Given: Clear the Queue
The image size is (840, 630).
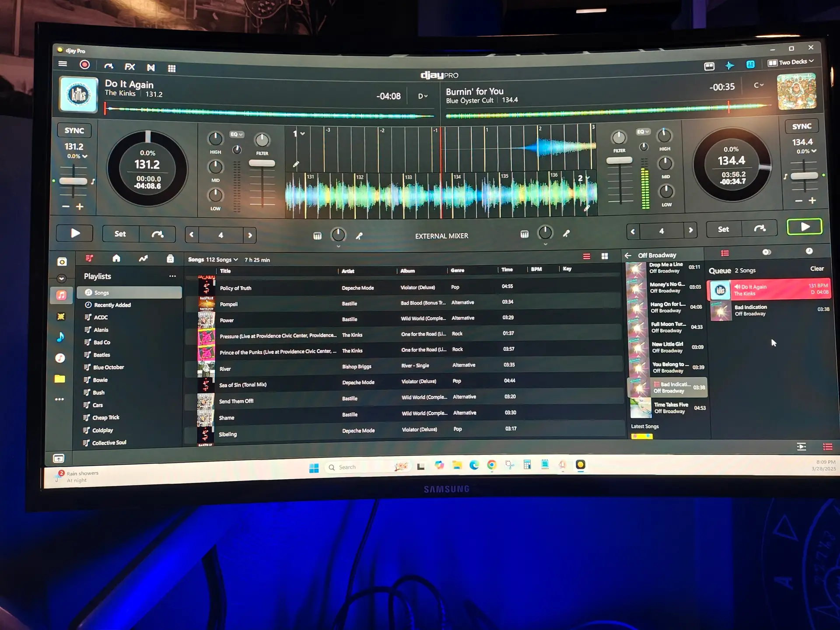Looking at the screenshot, I should coord(817,269).
